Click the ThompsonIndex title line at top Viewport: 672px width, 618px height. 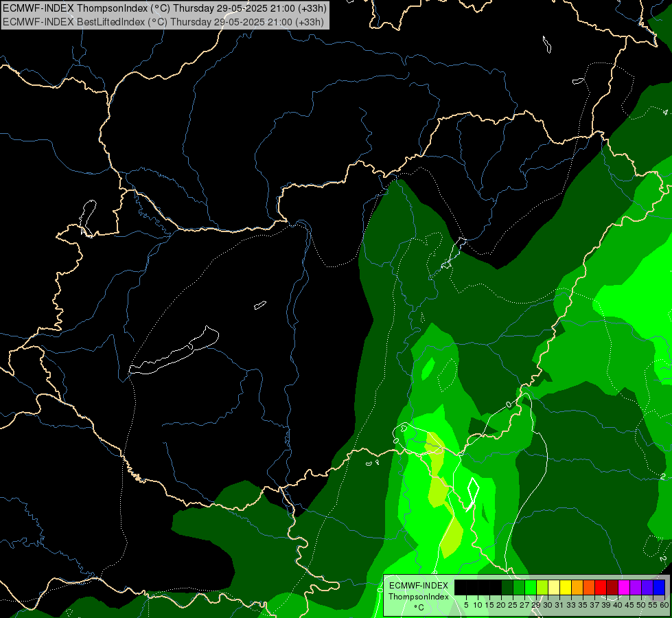(x=165, y=8)
